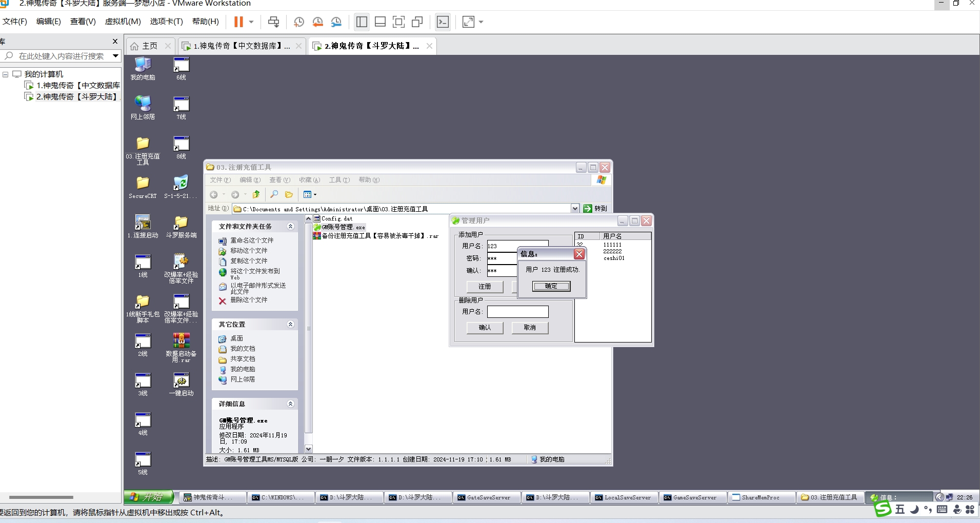Open the 虚拟机(M) menu
Image resolution: width=980 pixels, height=523 pixels.
point(123,22)
